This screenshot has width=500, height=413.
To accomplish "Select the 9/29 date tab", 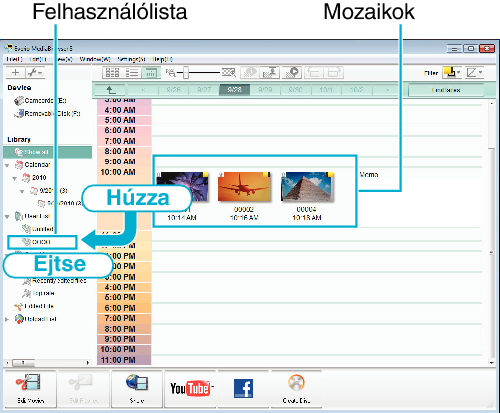I will pos(265,90).
